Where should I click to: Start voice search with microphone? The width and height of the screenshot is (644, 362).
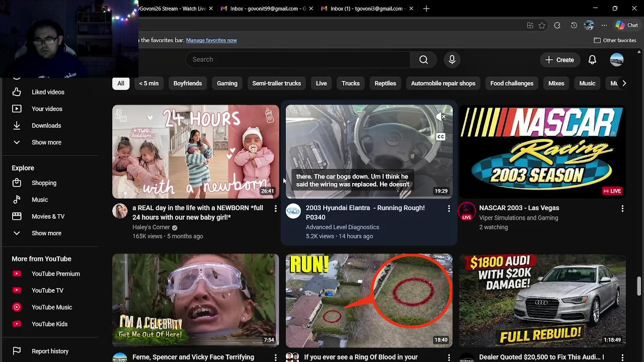point(452,59)
